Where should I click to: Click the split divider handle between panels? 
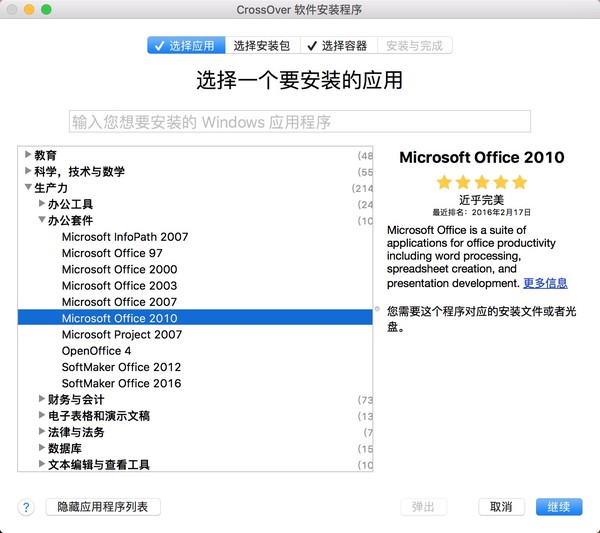(x=377, y=309)
